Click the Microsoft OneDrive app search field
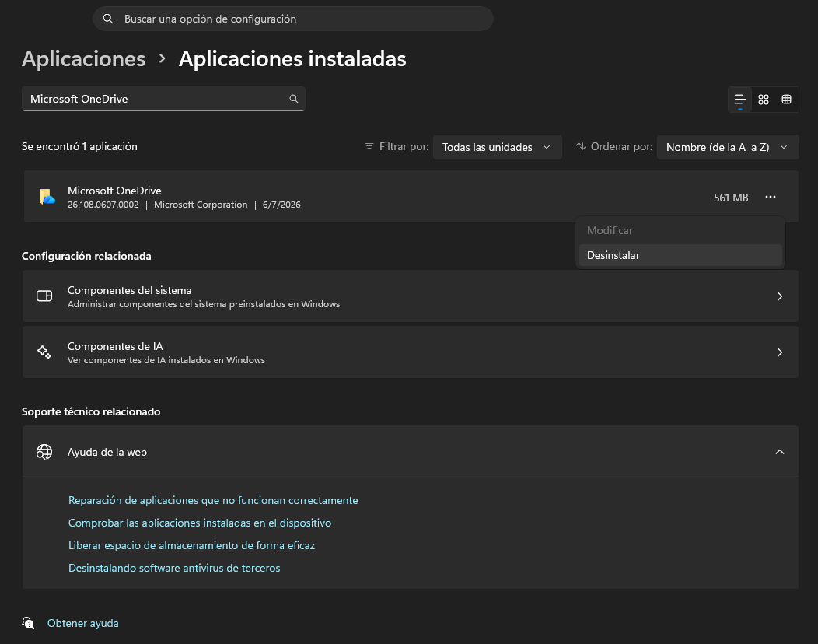This screenshot has width=818, height=644. (163, 99)
